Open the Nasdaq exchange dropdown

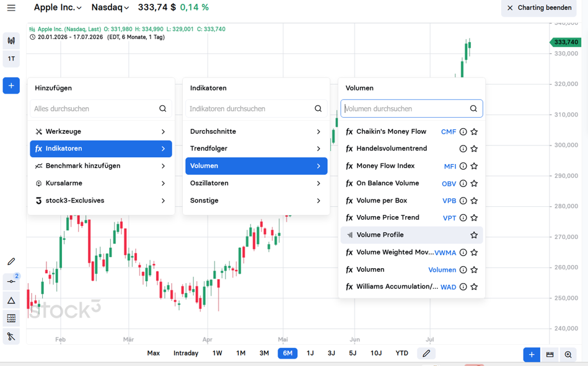110,7
